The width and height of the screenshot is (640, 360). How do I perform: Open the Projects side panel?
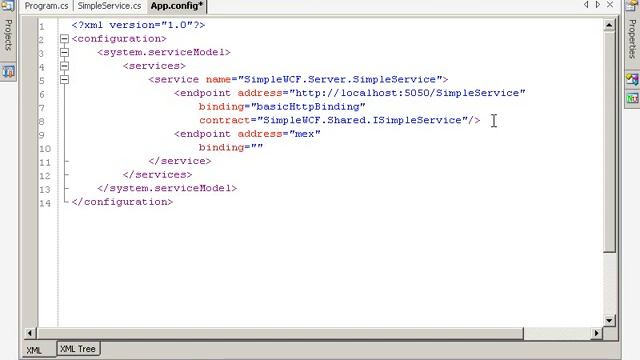click(x=8, y=34)
